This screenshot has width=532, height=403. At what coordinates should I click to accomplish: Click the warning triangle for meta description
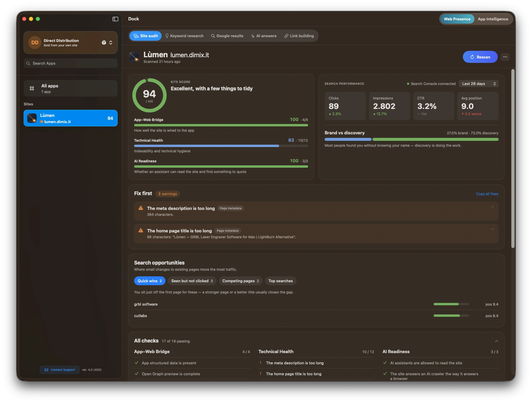click(141, 208)
